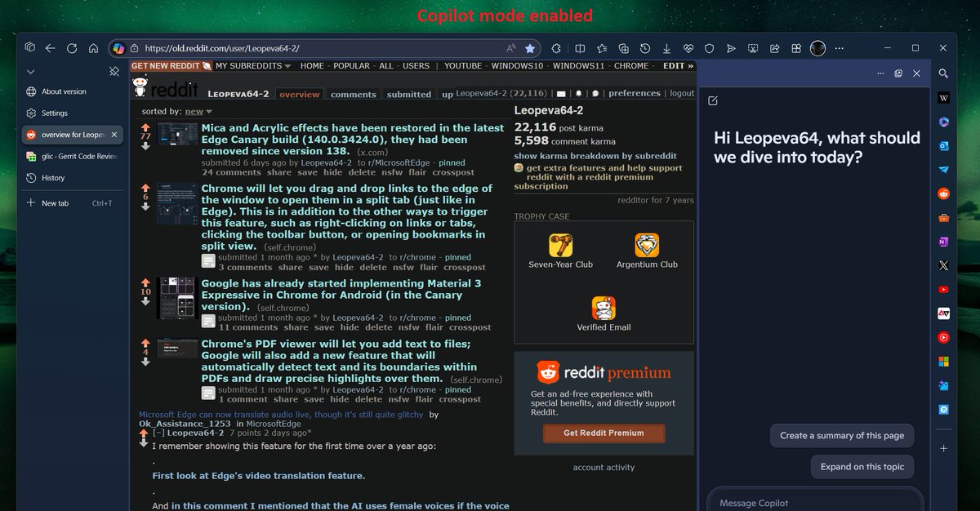Open Telegram from the Edge sidebar
The image size is (980, 511).
pos(944,170)
